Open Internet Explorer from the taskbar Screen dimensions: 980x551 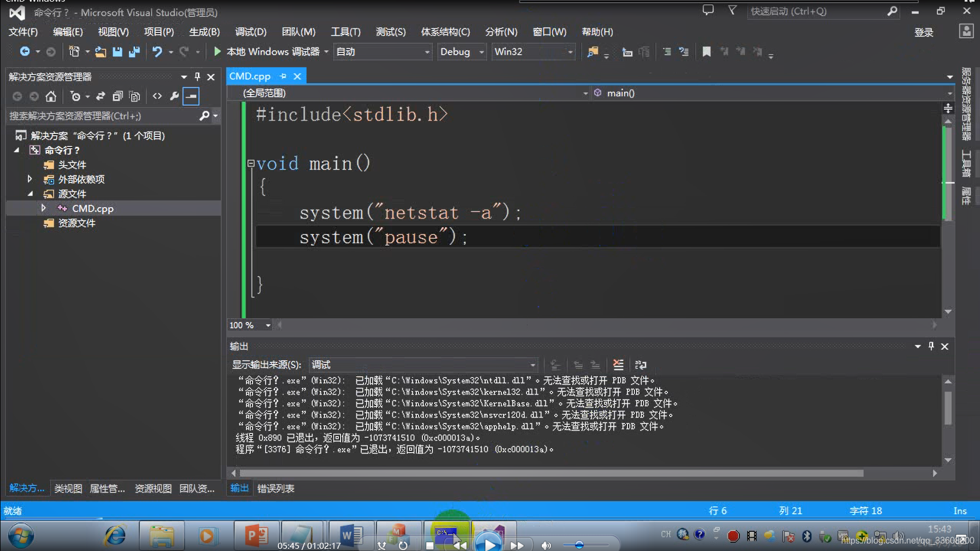coord(115,536)
